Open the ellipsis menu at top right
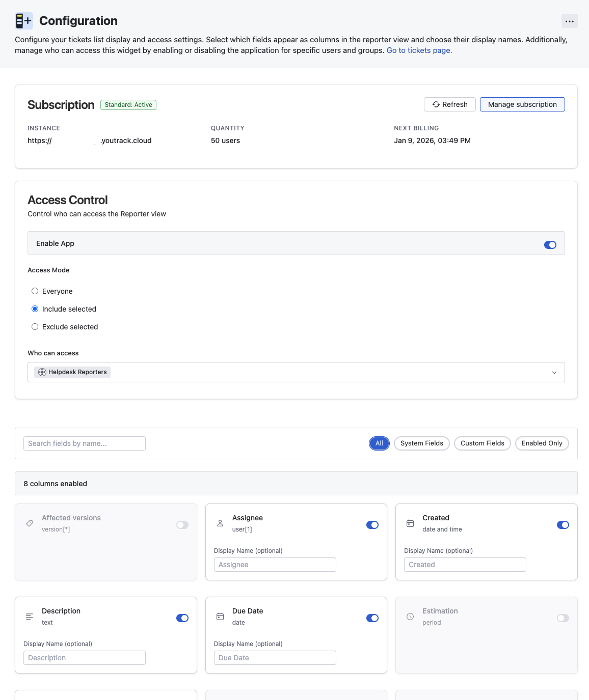The image size is (589, 700). [570, 21]
